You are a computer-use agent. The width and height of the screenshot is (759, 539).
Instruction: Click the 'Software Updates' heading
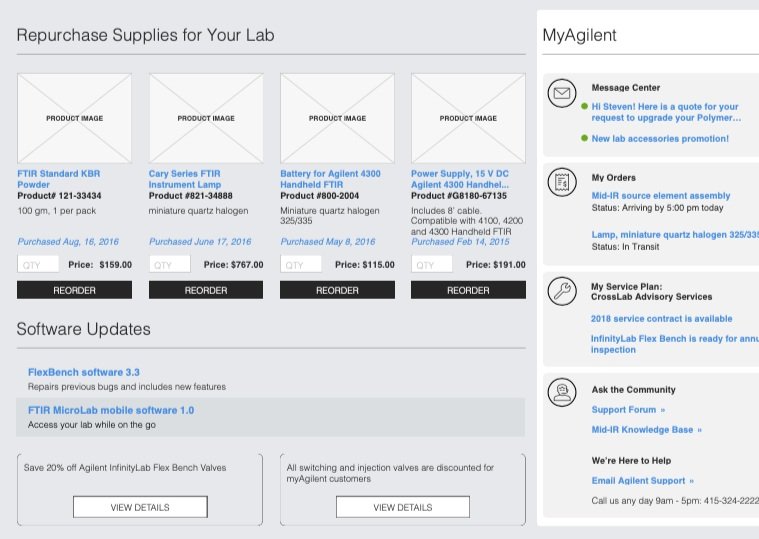tap(83, 329)
